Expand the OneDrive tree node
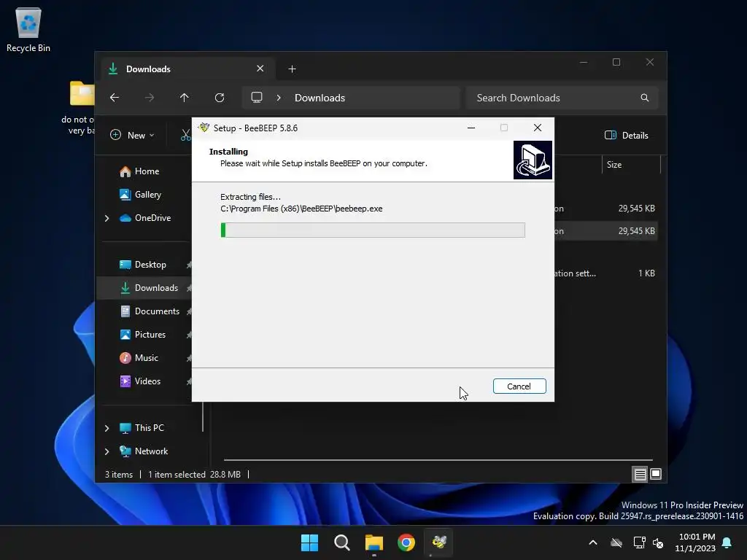Image resolution: width=747 pixels, height=560 pixels. (107, 218)
